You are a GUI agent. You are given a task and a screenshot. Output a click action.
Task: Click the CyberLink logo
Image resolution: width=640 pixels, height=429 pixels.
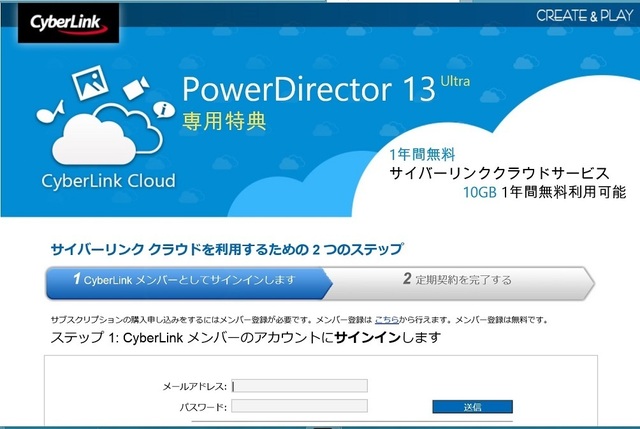click(x=69, y=23)
